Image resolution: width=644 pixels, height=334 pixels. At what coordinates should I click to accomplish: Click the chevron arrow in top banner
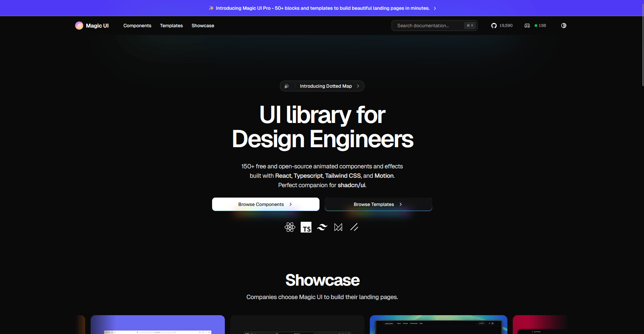click(x=435, y=8)
